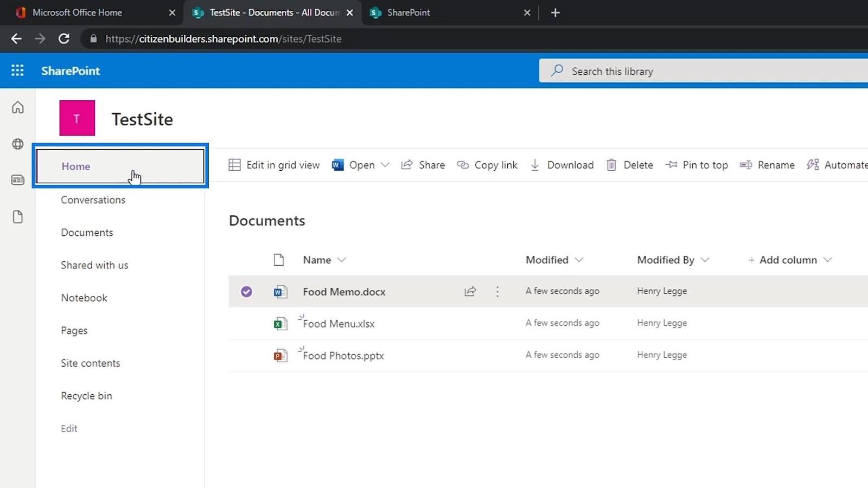
Task: Click the site lock icon in address bar
Action: 93,38
